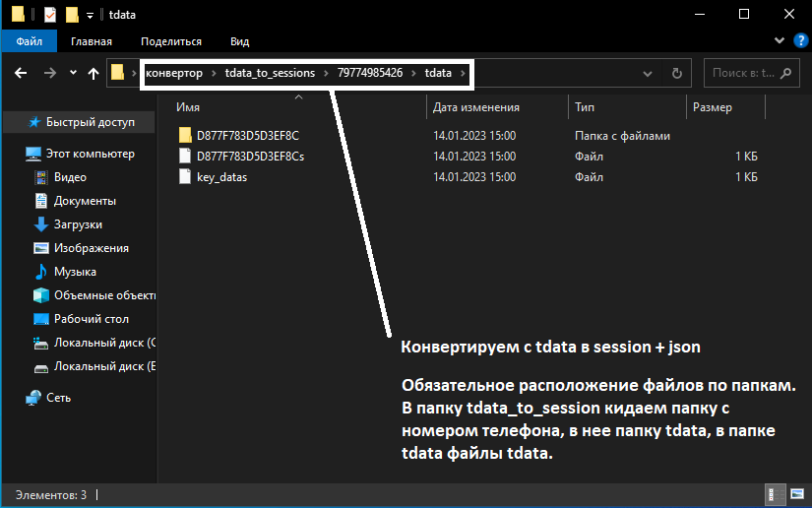Refresh the current folder view
This screenshot has height=508, width=812.
point(676,73)
